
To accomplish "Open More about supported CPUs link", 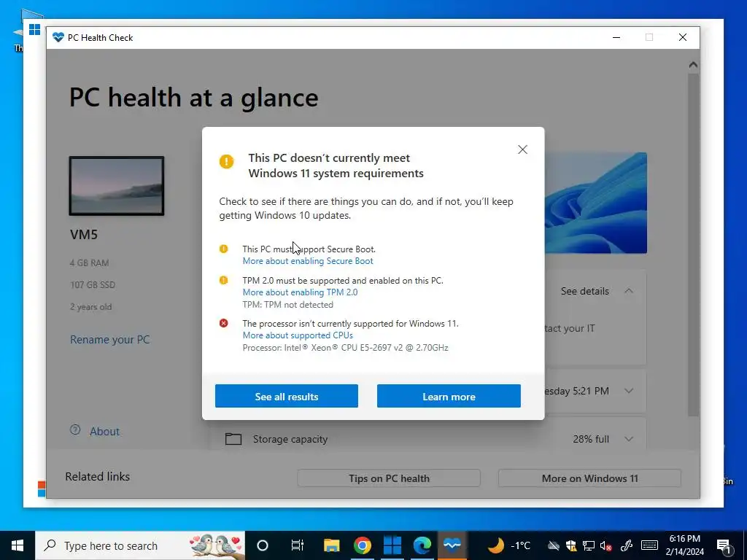I will pyautogui.click(x=298, y=335).
